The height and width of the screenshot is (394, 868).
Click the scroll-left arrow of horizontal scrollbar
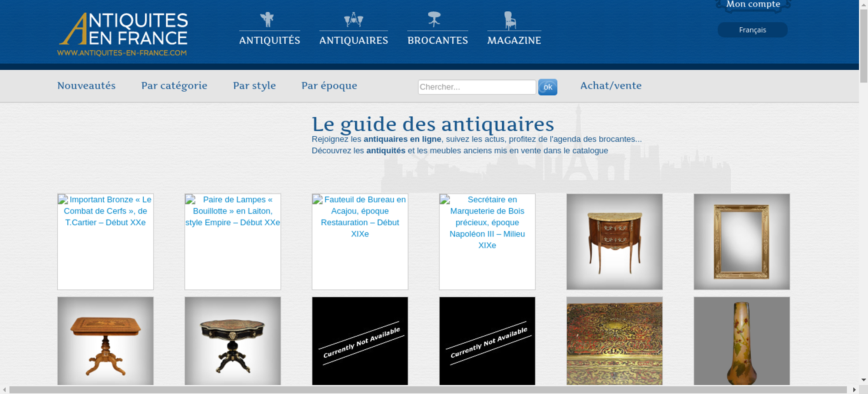4,390
